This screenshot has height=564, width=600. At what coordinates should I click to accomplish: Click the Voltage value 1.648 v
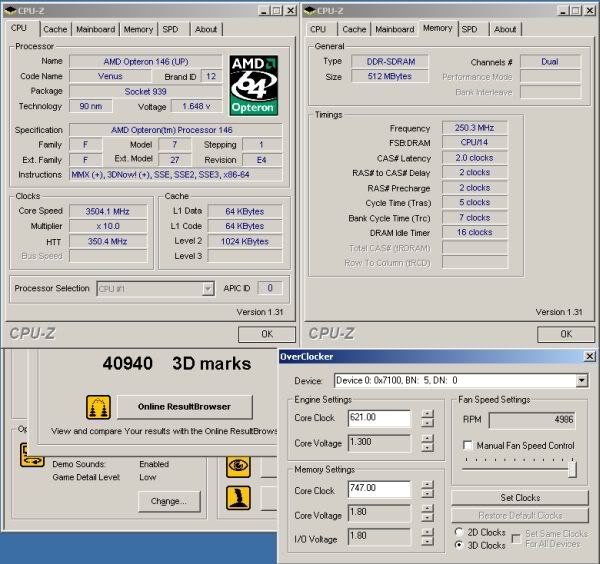[196, 106]
